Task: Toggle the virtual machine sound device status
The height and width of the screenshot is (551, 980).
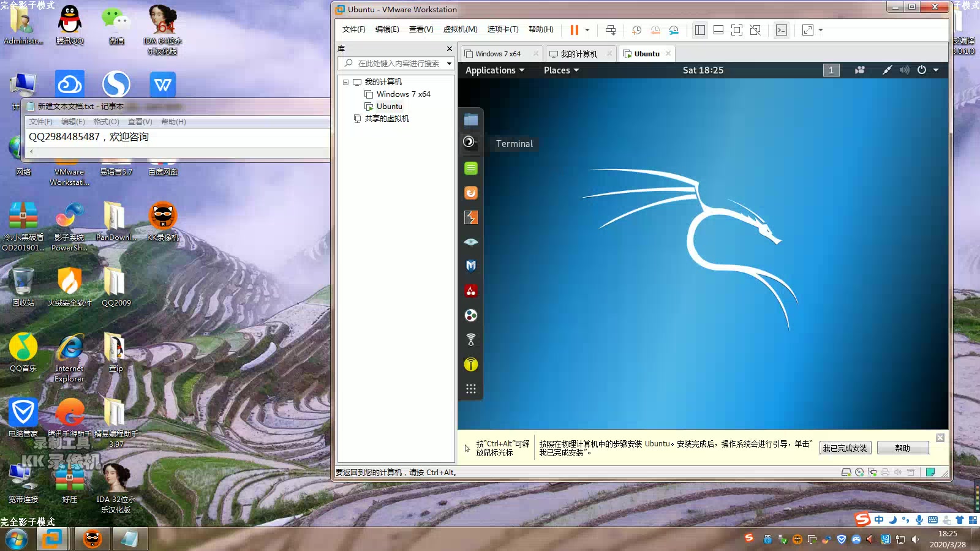Action: coord(898,472)
